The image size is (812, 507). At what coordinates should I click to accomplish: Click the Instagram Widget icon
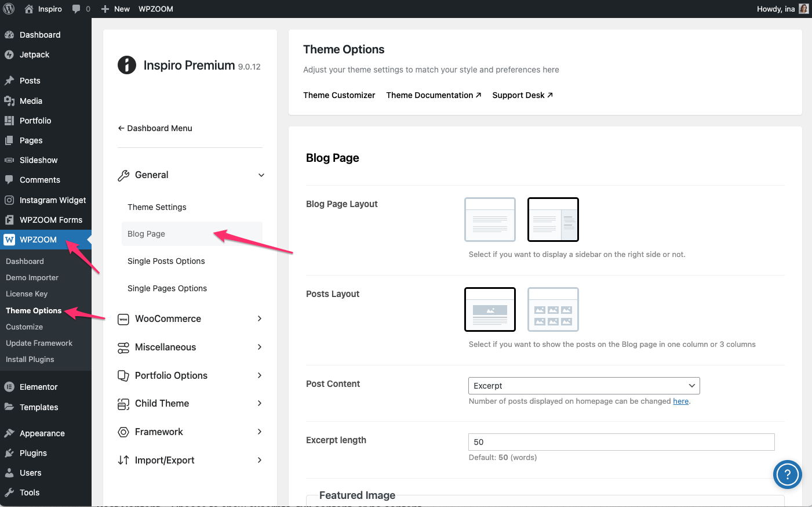[x=9, y=200]
